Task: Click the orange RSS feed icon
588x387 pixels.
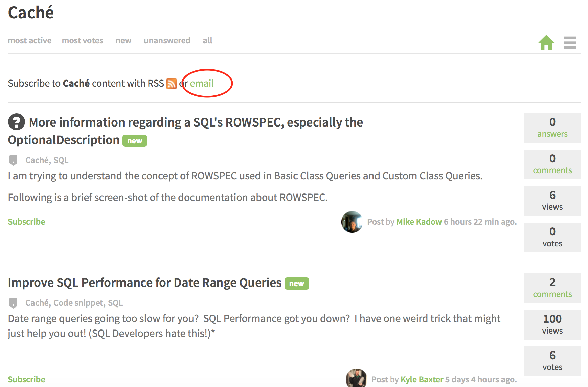Action: pyautogui.click(x=172, y=84)
